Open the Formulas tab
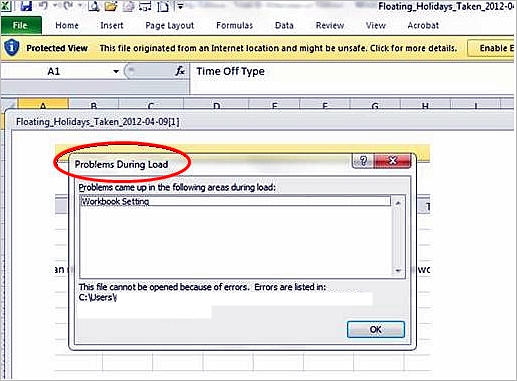 click(234, 25)
